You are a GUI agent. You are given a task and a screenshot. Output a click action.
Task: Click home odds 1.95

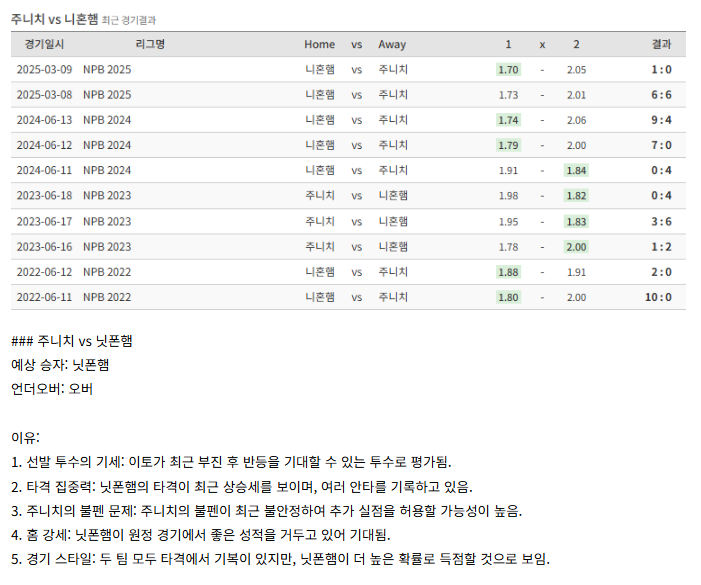[508, 222]
